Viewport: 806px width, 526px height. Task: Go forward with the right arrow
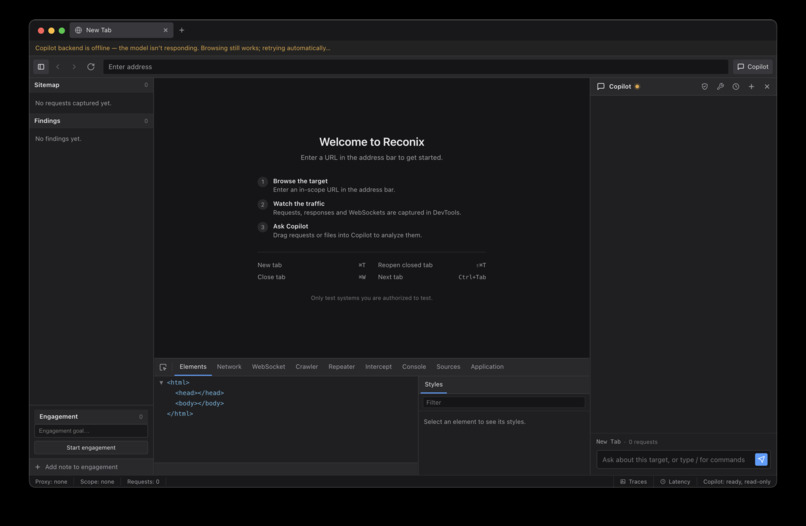74,67
